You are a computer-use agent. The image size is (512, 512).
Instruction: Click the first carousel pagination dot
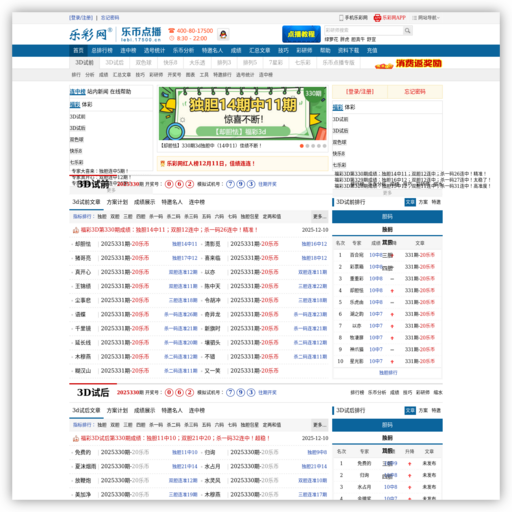tap(302, 146)
